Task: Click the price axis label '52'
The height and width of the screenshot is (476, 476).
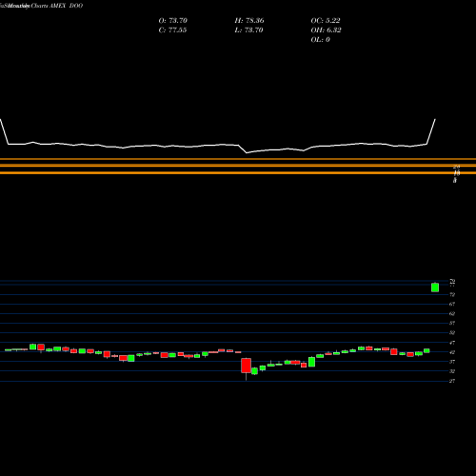Action: coord(452,333)
